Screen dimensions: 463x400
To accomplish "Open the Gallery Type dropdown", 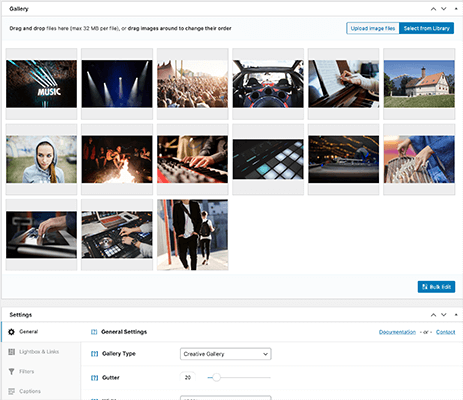I will coord(226,354).
